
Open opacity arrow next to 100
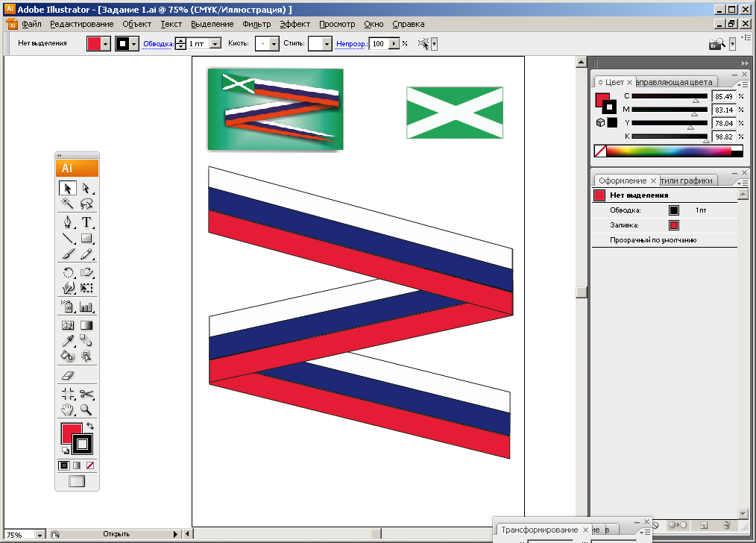[394, 44]
